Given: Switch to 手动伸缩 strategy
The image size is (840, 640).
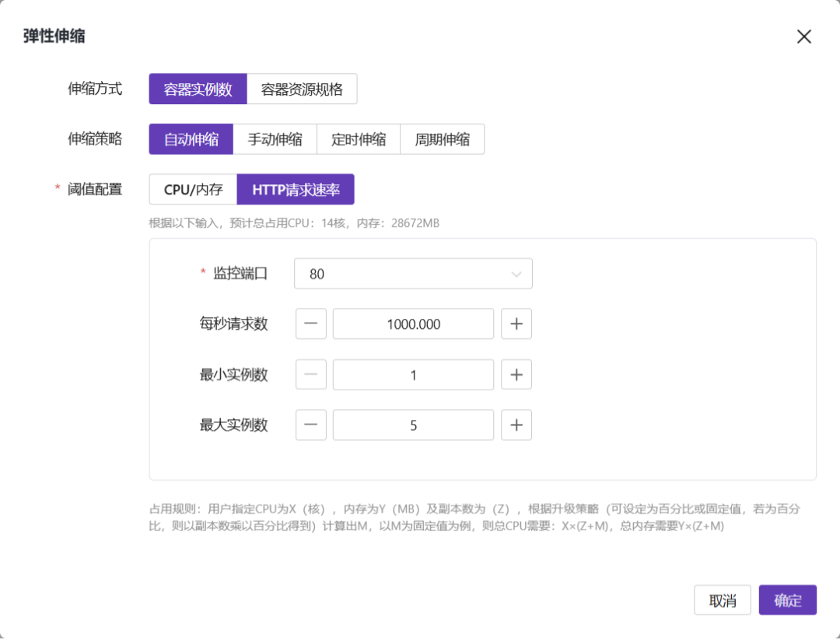Looking at the screenshot, I should coord(275,140).
